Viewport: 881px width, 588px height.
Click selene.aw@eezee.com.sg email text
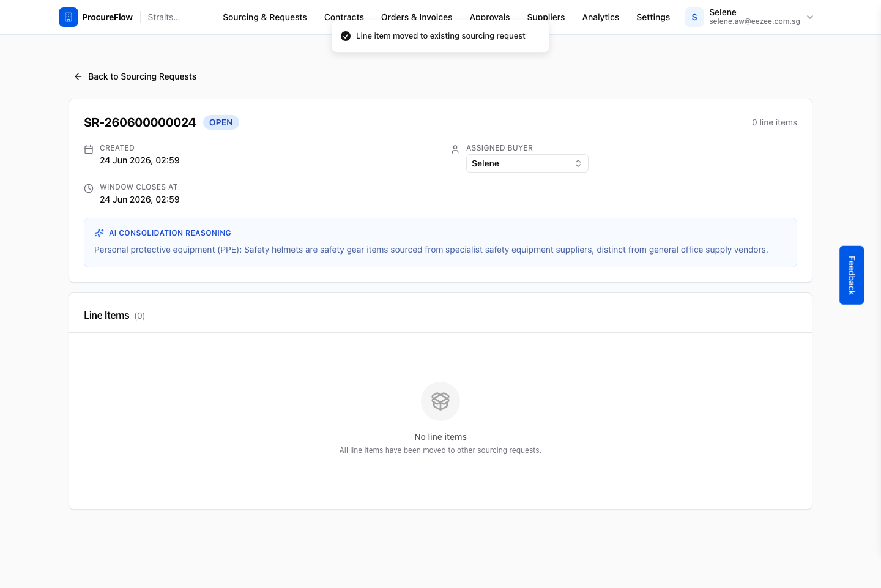pyautogui.click(x=754, y=21)
